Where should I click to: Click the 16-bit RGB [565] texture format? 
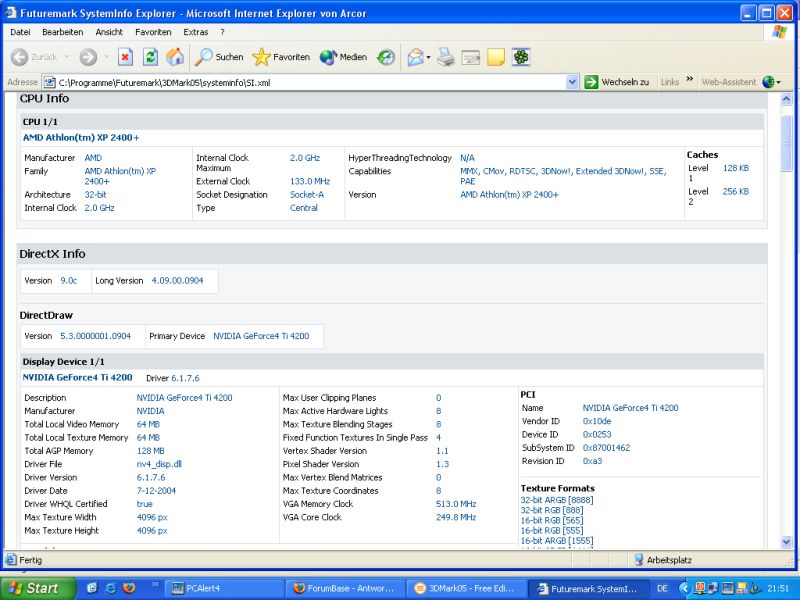[552, 520]
